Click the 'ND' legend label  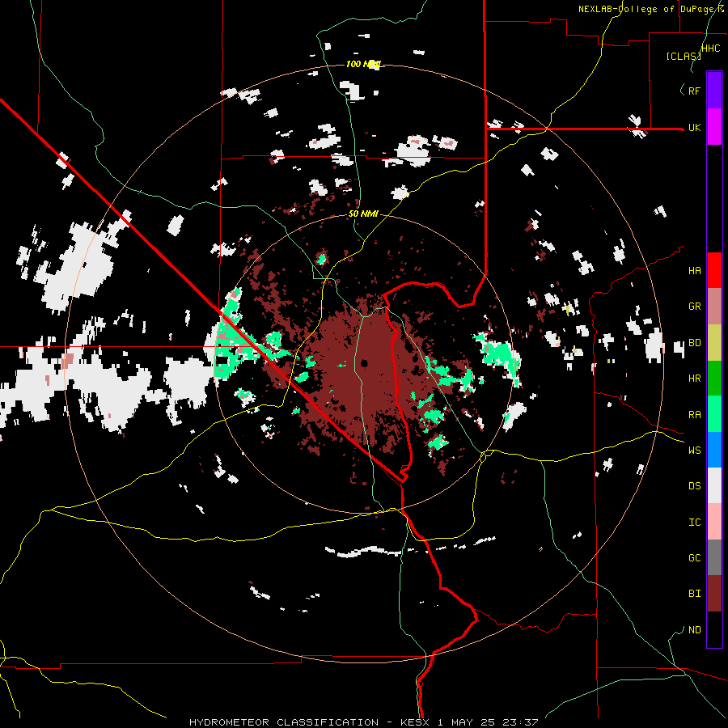pyautogui.click(x=694, y=630)
